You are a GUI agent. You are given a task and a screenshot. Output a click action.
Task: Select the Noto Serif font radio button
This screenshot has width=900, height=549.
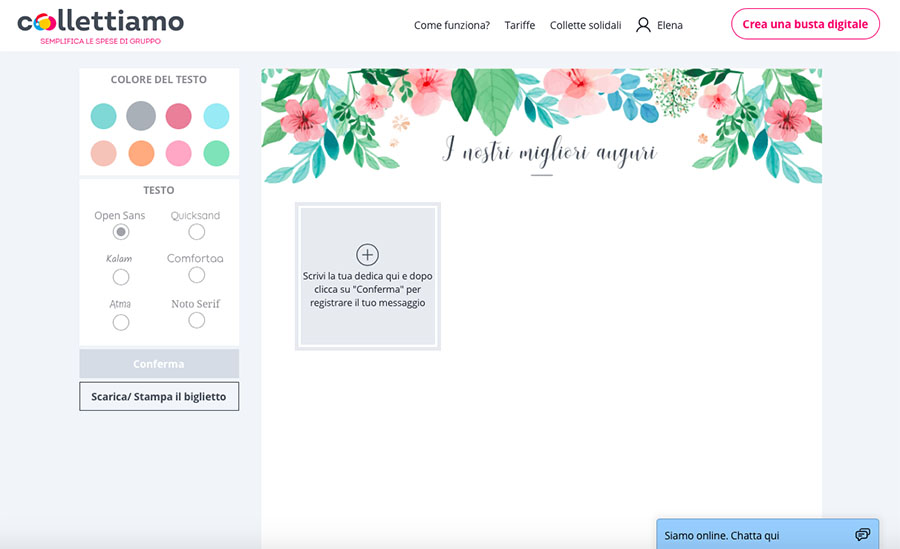click(x=196, y=320)
